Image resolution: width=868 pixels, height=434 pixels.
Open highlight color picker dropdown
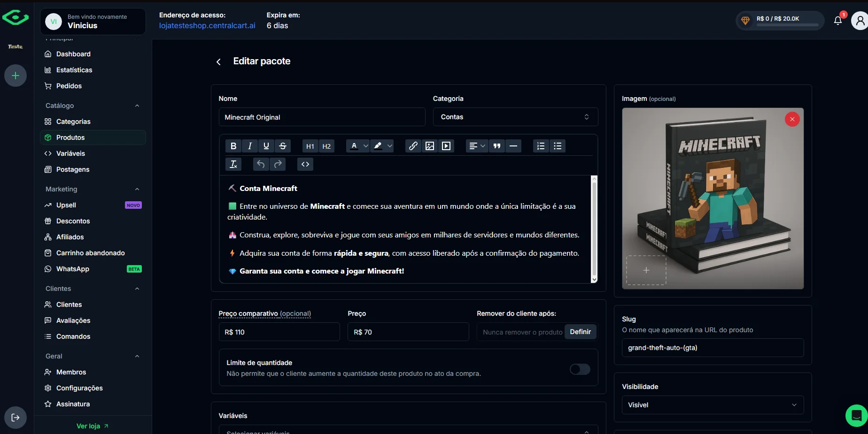point(382,146)
